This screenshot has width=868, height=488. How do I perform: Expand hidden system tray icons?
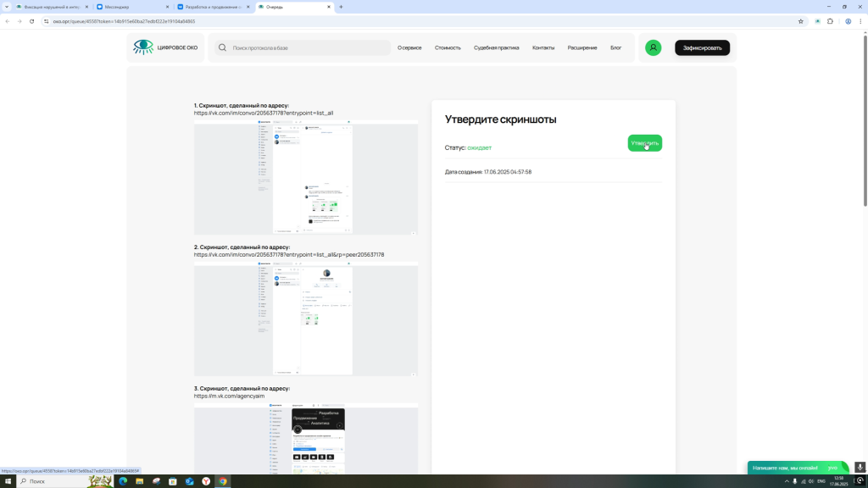coord(786,481)
